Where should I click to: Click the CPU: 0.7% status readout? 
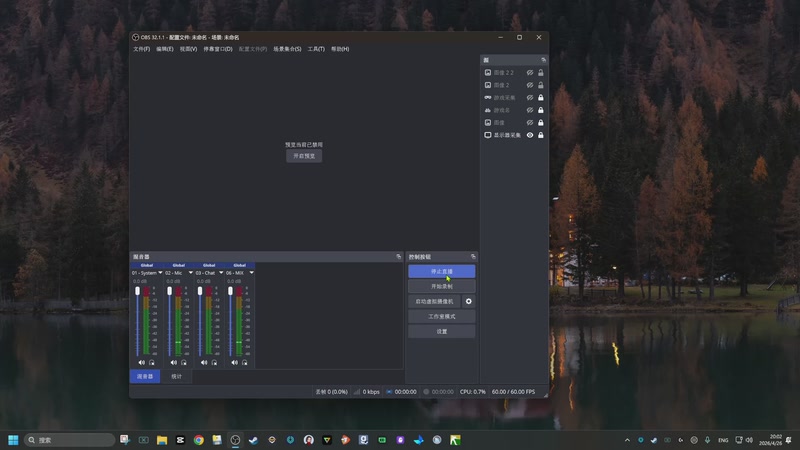pyautogui.click(x=472, y=392)
